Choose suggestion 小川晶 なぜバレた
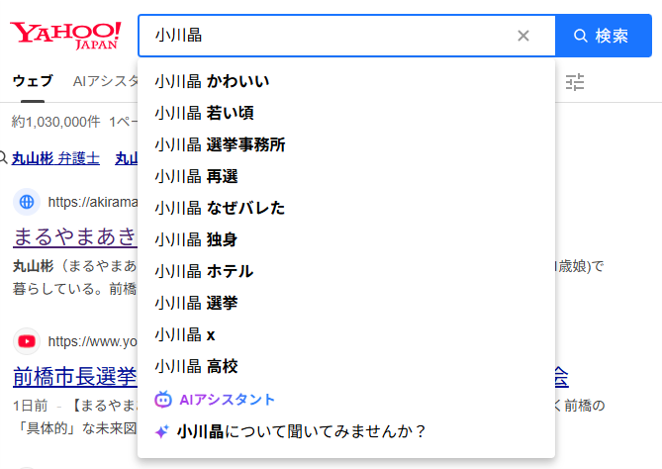Screen dimensions: 662x469 point(220,208)
